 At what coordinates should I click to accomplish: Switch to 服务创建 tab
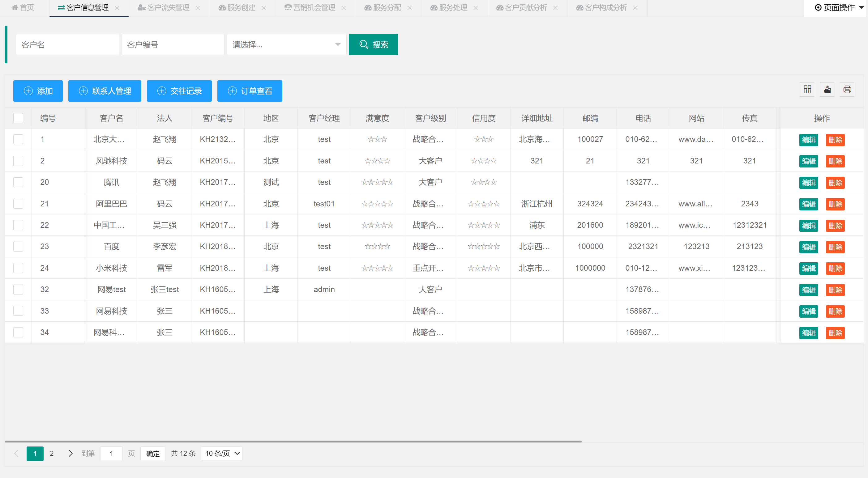237,8
